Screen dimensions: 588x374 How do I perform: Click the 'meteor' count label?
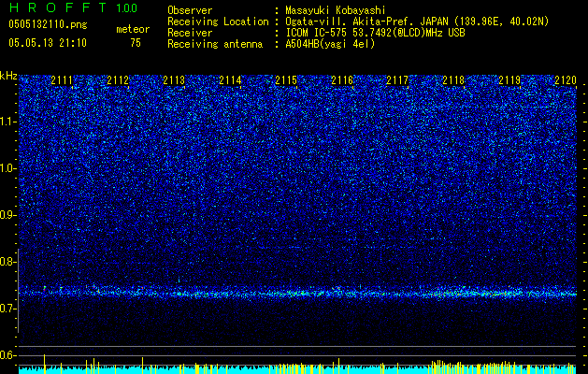(133, 29)
